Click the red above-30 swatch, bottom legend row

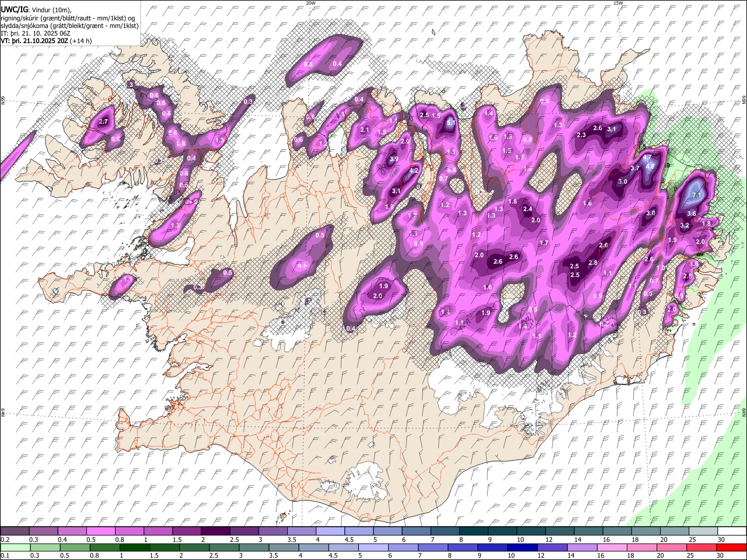tap(731, 547)
